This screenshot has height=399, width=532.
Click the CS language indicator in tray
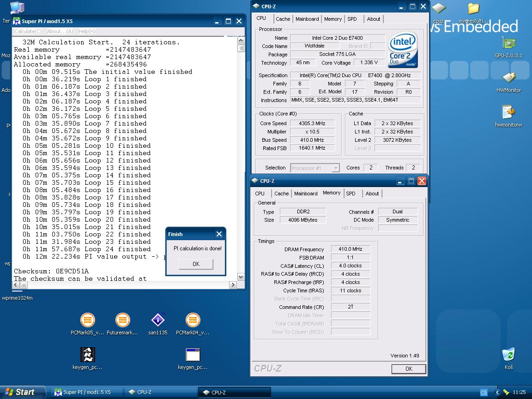coord(484,392)
